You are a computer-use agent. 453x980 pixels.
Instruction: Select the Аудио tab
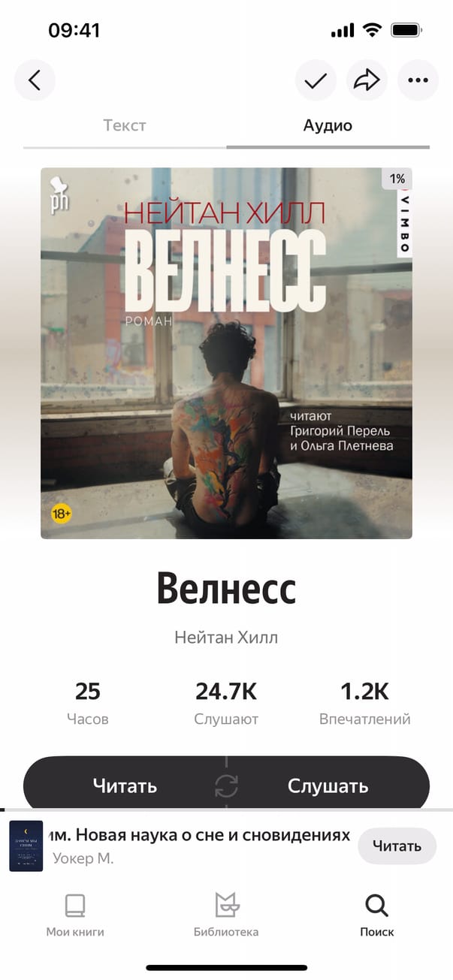coord(328,125)
